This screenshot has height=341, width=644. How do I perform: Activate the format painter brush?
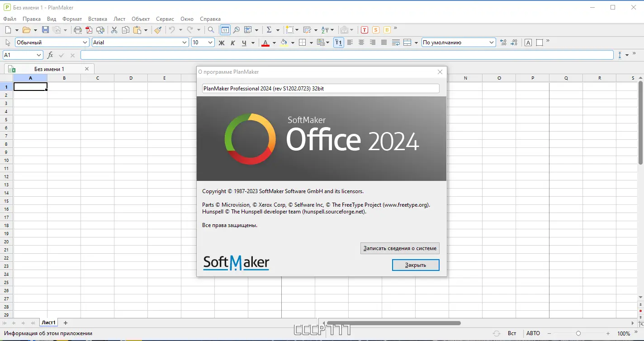(157, 30)
